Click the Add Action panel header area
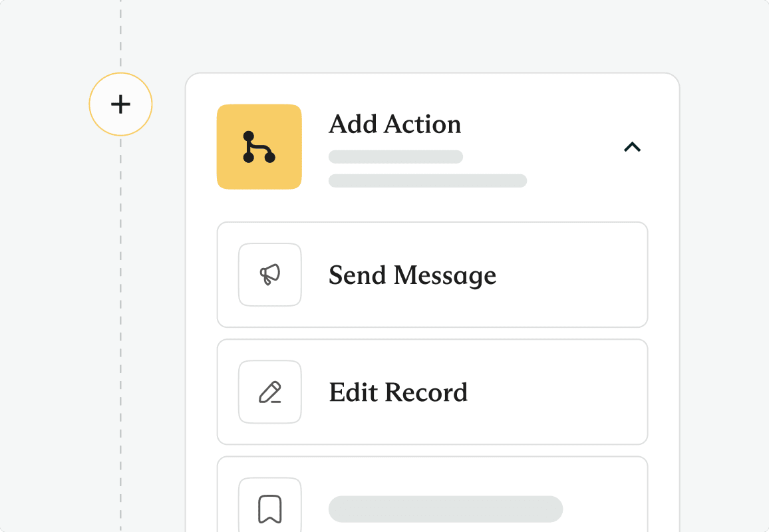Viewport: 769px width, 532px height. tap(432, 146)
